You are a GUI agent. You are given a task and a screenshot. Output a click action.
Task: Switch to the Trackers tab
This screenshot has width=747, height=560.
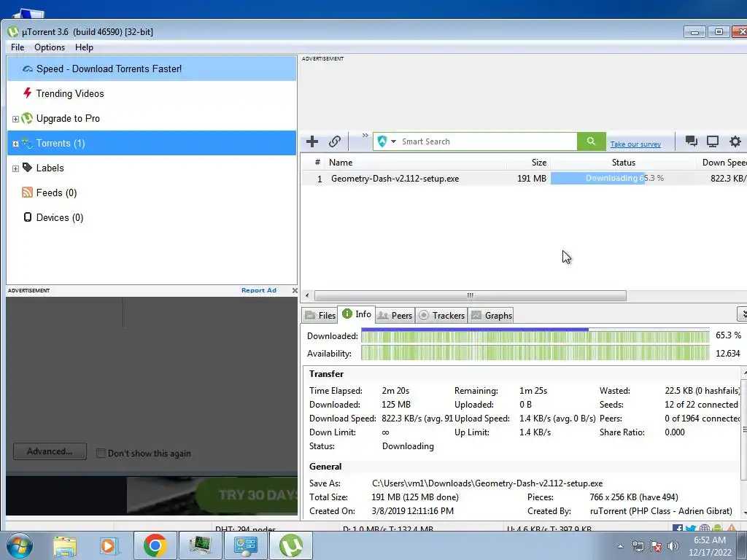click(442, 315)
